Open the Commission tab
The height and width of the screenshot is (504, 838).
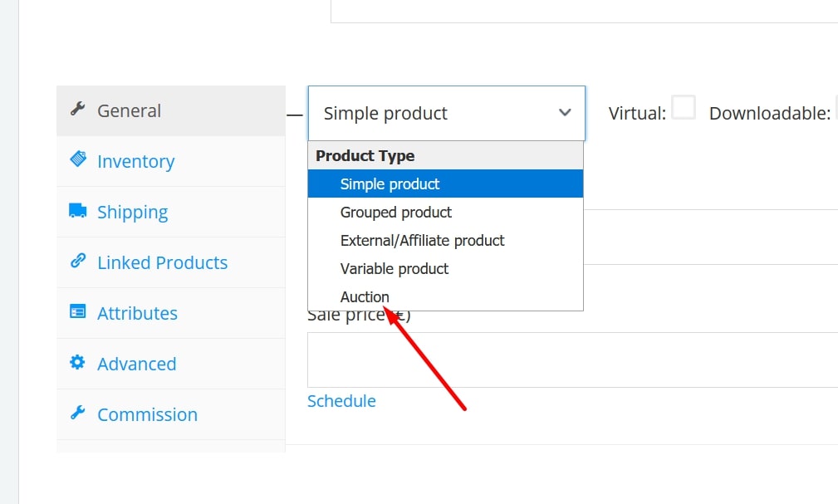(171, 415)
